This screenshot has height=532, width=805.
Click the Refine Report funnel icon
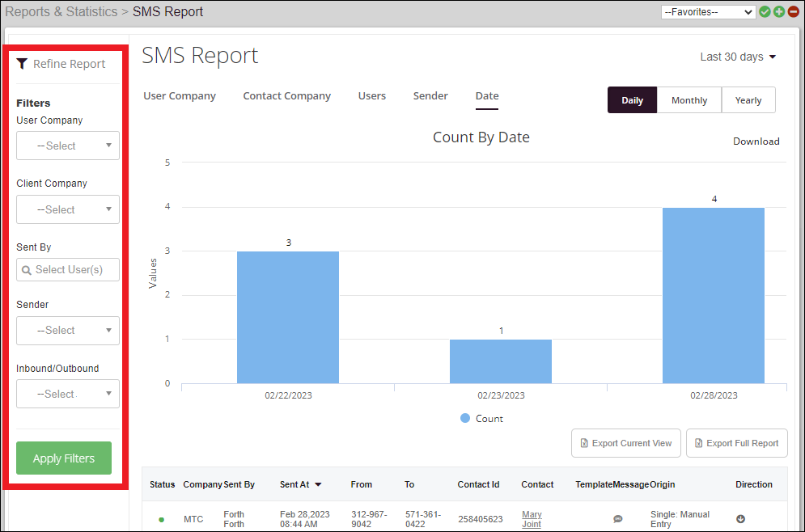[22, 64]
